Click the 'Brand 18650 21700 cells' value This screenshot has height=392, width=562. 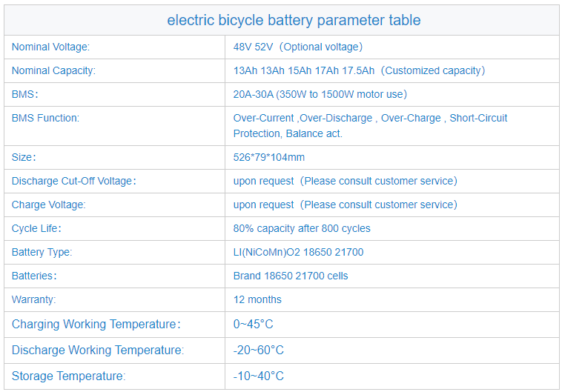tap(291, 276)
